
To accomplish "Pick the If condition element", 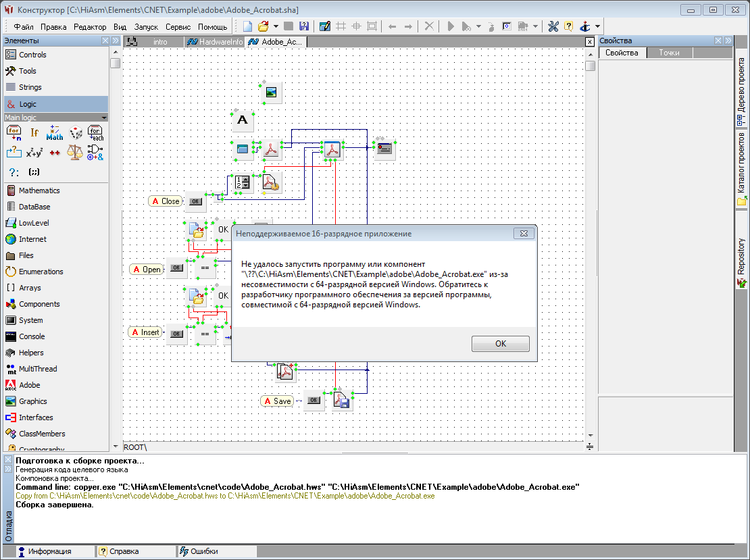I will [34, 132].
